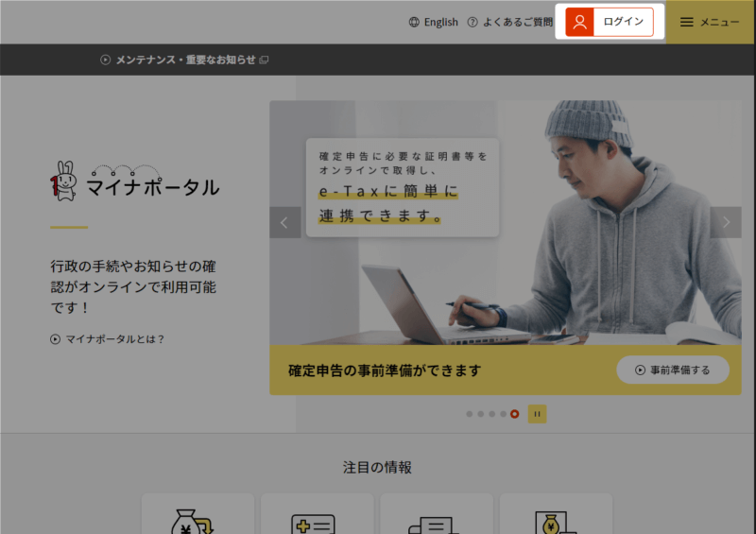
Task: Open the メニュー hamburger menu
Action: [710, 22]
